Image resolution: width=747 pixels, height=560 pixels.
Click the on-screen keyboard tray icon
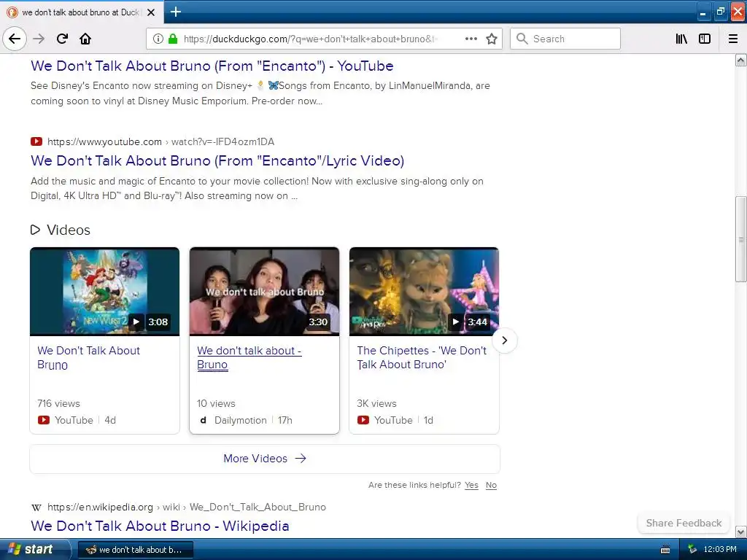(665, 550)
